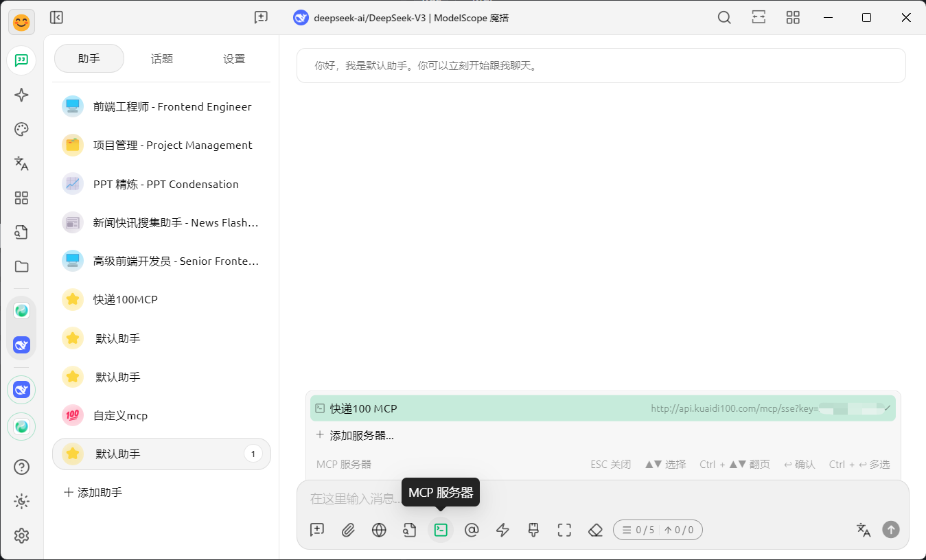Switch to the 助手 tab

[89, 59]
